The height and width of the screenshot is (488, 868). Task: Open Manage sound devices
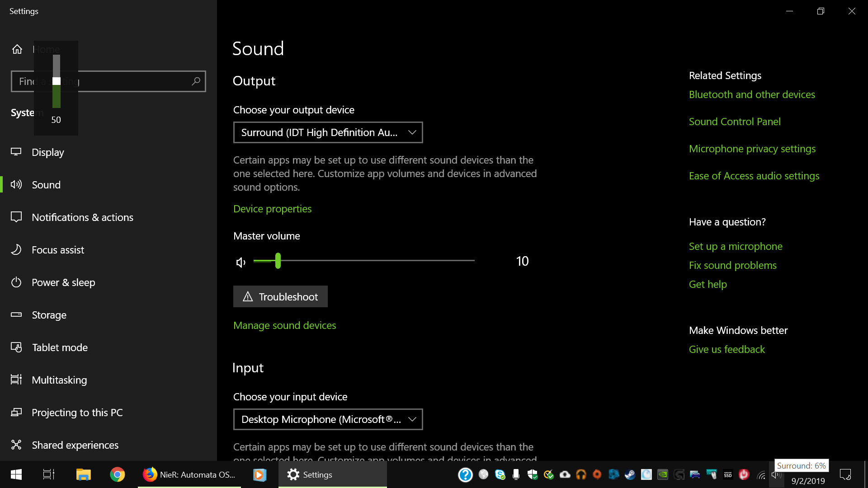[284, 325]
